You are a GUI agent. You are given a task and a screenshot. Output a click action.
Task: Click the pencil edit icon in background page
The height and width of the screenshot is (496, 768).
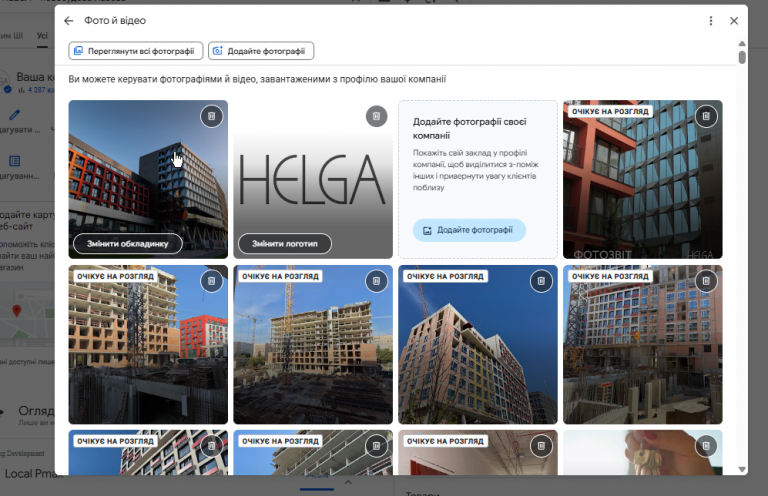click(x=14, y=115)
